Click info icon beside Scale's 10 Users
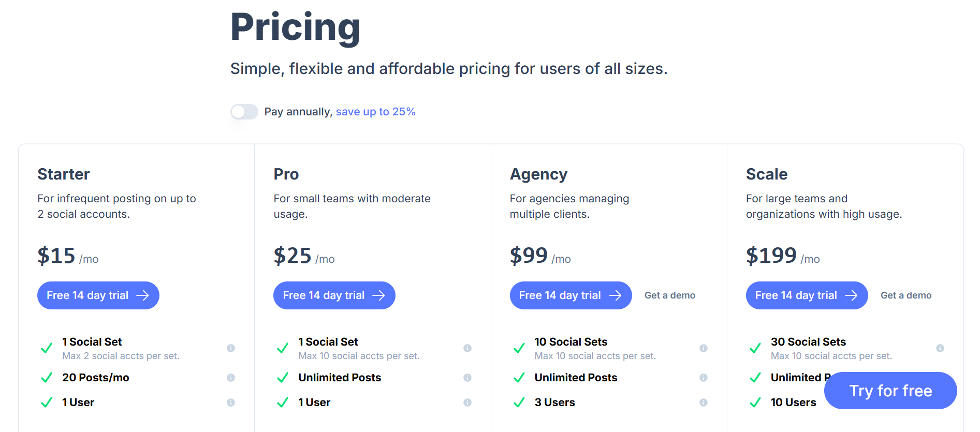The image size is (980, 432). pyautogui.click(x=940, y=402)
